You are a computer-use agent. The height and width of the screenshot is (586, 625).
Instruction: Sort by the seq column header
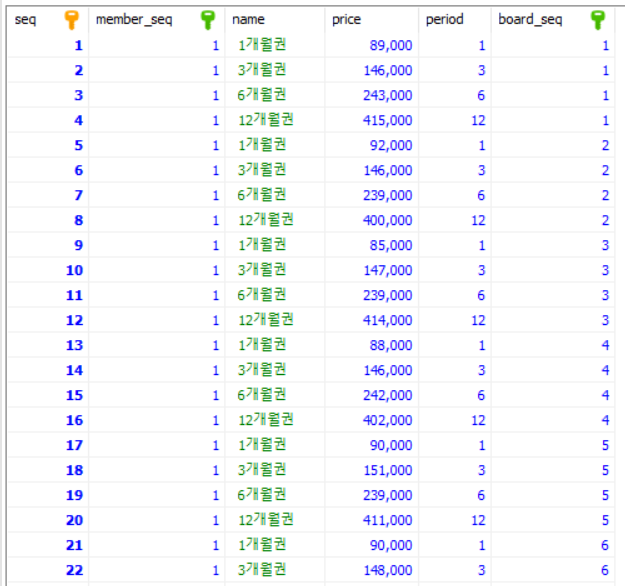(x=48, y=20)
